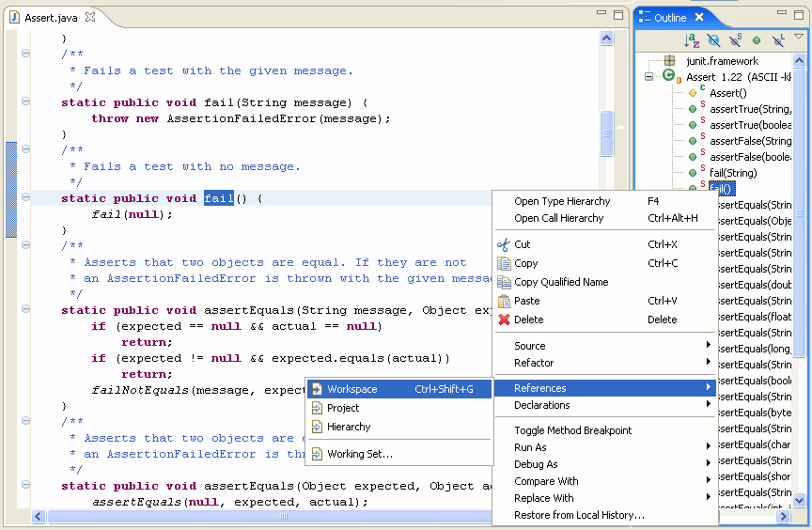Select assertFalse(boole item in Outline
Viewport: 812px width, 530px height.
pyautogui.click(x=750, y=157)
